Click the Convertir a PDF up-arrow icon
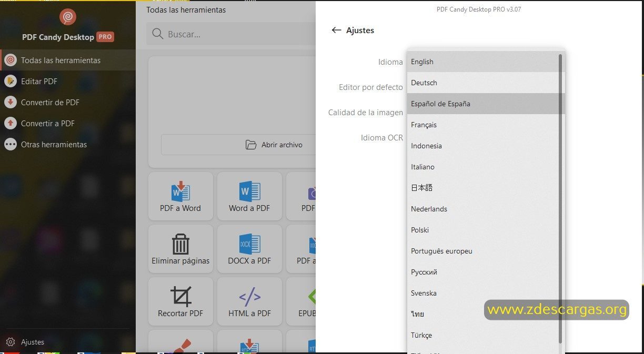 [x=10, y=123]
